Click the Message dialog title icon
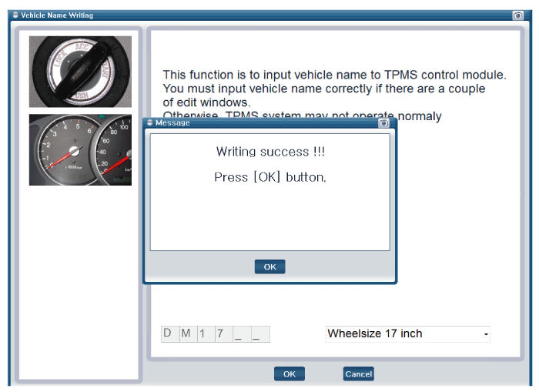The width and height of the screenshot is (539, 392). 149,122
